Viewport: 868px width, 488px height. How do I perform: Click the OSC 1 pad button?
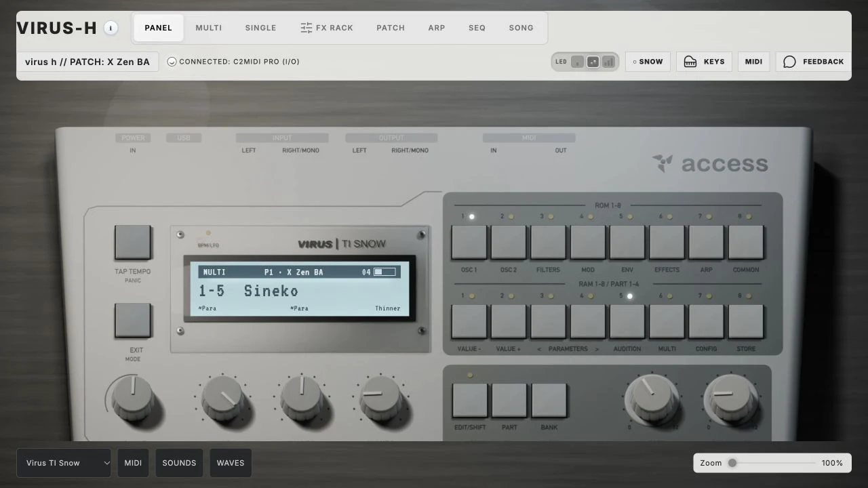tap(469, 242)
